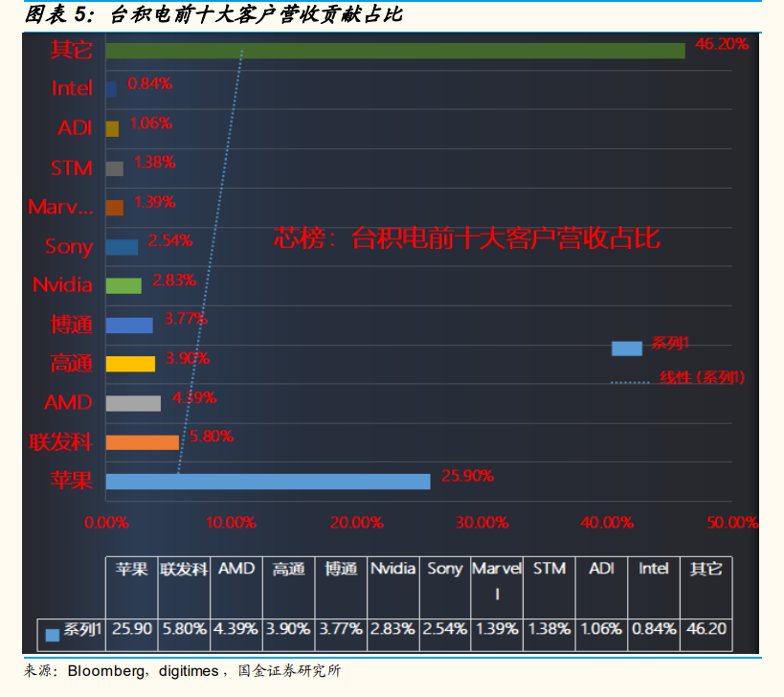Click the 2.83% data label beside the Nvidia bar
The width and height of the screenshot is (784, 697).
[174, 280]
